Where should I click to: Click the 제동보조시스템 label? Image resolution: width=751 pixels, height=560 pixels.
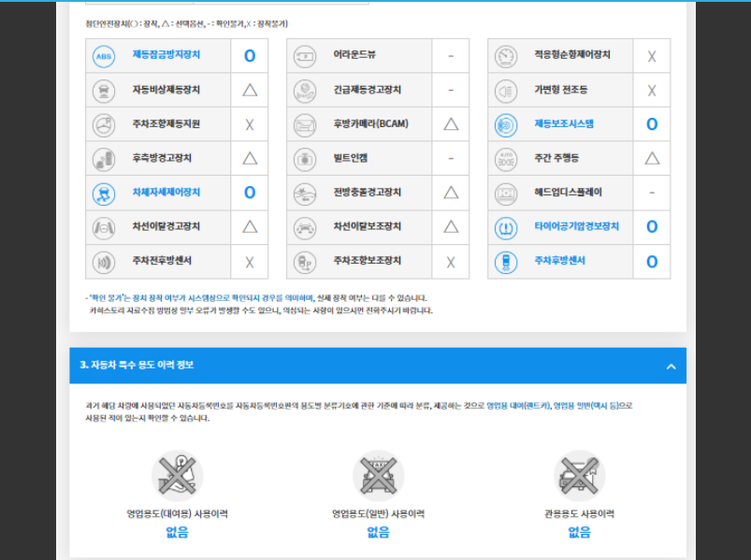[x=564, y=123]
